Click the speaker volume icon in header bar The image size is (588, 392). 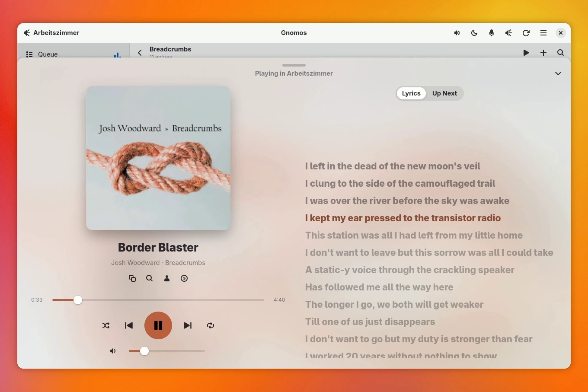coord(457,33)
